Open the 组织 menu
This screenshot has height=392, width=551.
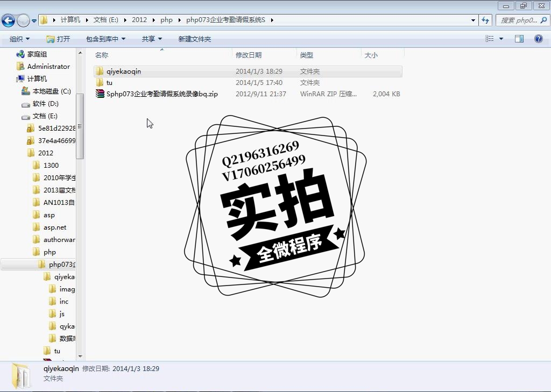(x=19, y=39)
